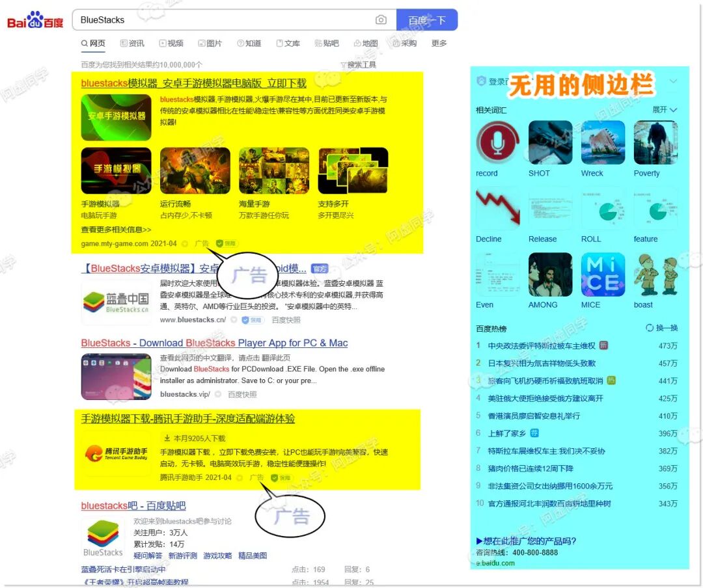703x588 pixels.
Task: Click the Baidu logo
Action: point(35,20)
